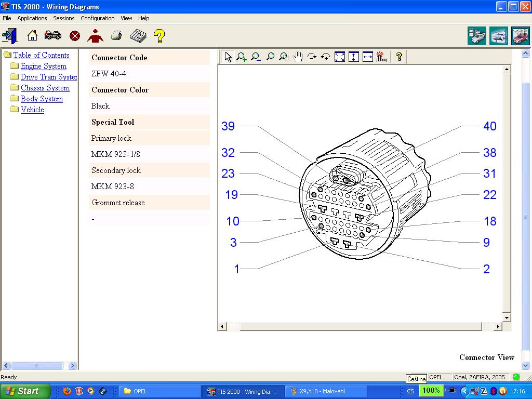Open the Vehicle link in sidebar
The width and height of the screenshot is (532, 399).
point(32,110)
